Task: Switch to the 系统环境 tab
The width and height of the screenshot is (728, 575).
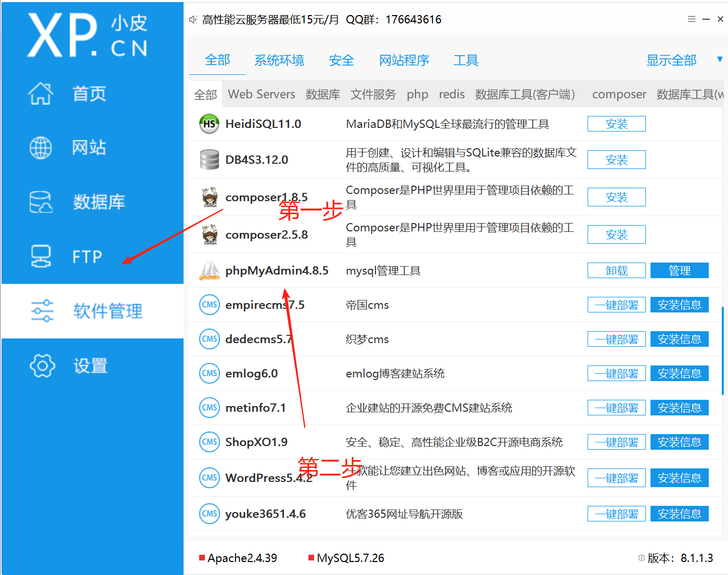Action: tap(279, 60)
